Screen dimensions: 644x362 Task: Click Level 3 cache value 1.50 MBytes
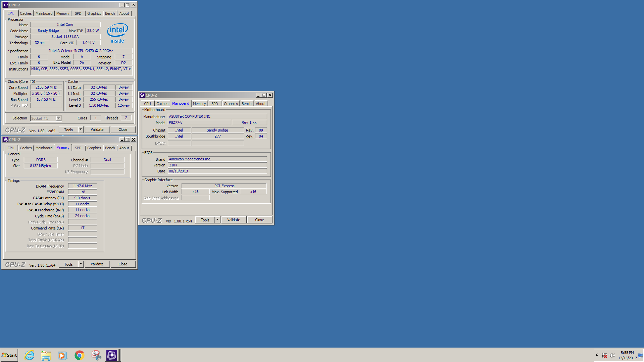tap(99, 105)
